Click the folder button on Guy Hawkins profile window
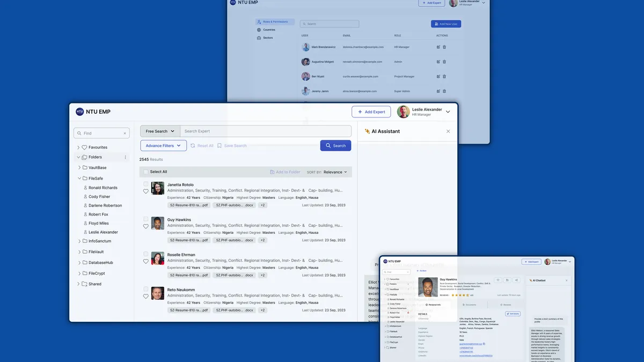This screenshot has height=362, width=644. point(508,280)
